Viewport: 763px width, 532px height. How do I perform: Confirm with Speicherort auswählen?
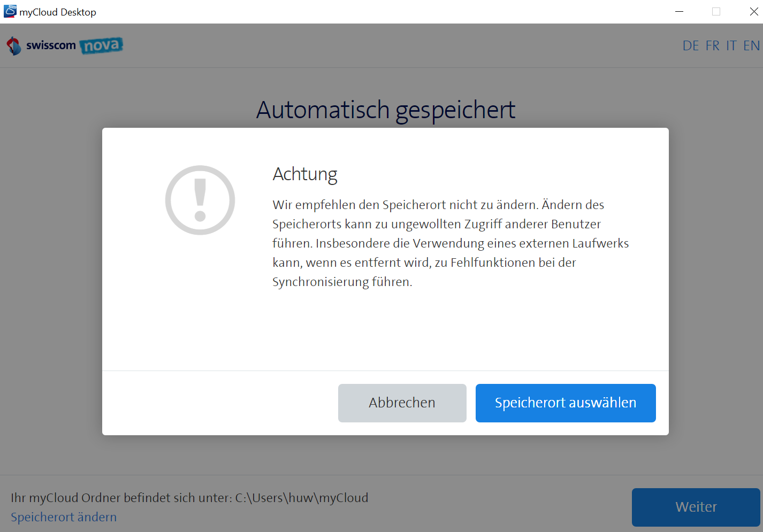coord(566,403)
